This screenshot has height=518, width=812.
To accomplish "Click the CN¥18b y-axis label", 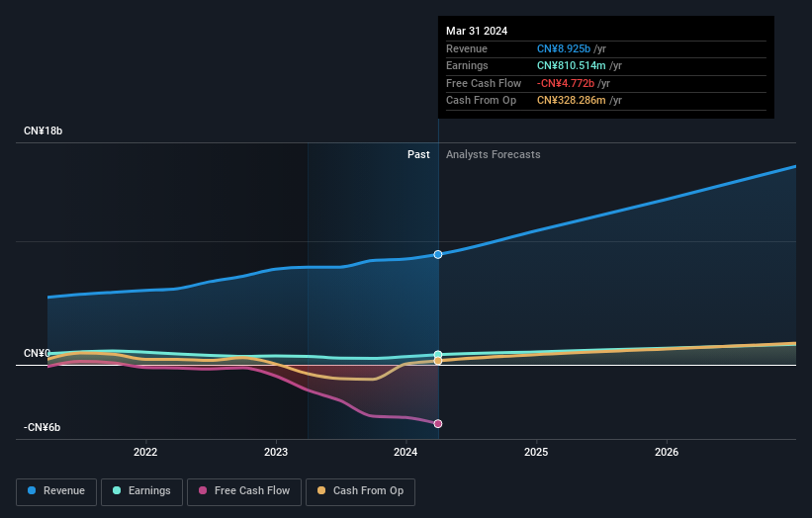I will pos(43,130).
